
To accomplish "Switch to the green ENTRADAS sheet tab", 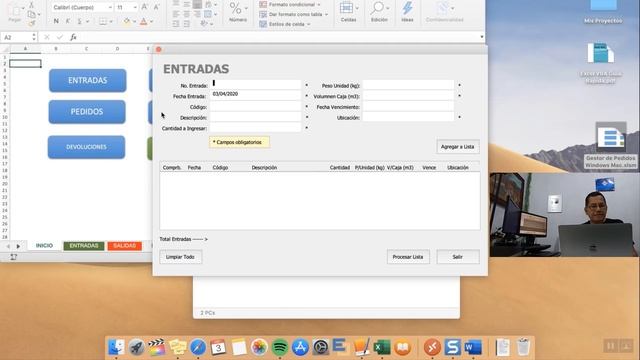I will pyautogui.click(x=84, y=246).
